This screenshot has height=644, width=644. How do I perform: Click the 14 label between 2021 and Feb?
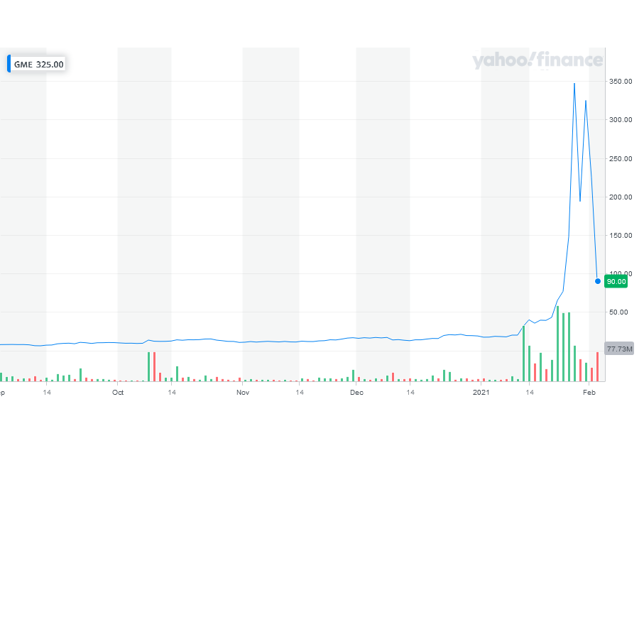530,392
